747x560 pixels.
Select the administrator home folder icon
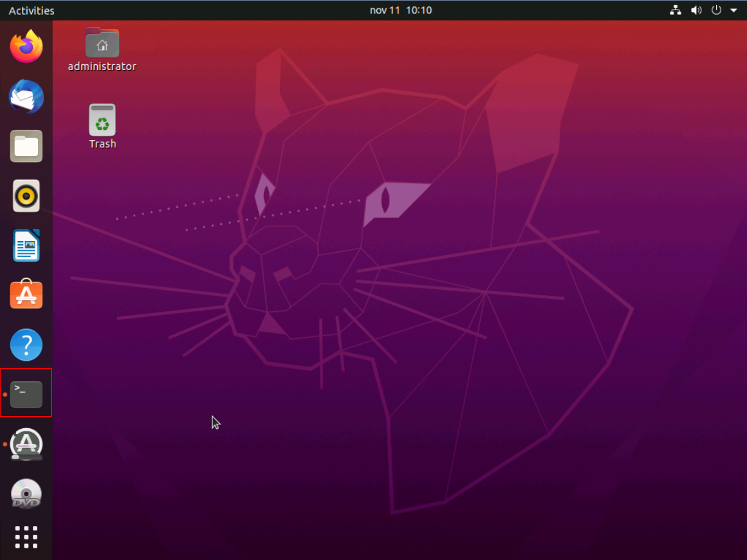[x=102, y=42]
